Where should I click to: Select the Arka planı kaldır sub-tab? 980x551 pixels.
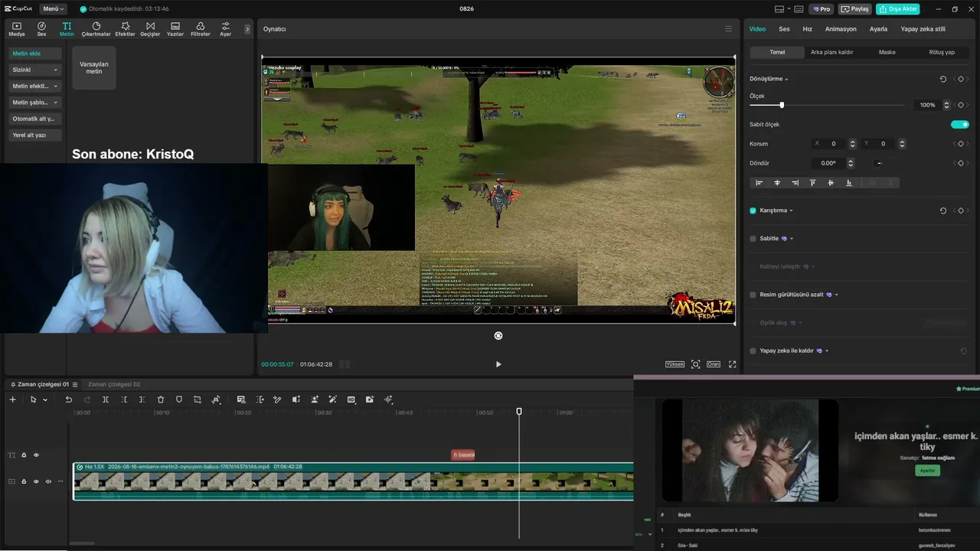[831, 52]
